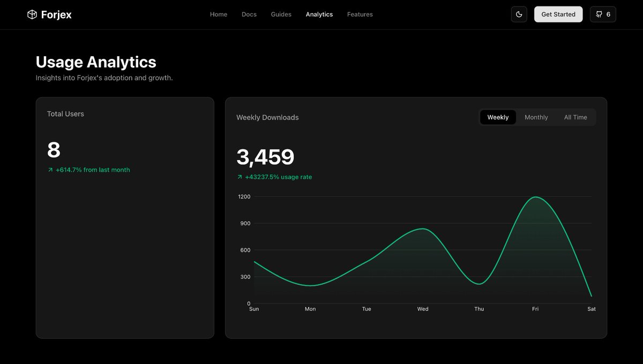Image resolution: width=643 pixels, height=364 pixels.
Task: Click the Weekly Downloads title
Action: 267,117
